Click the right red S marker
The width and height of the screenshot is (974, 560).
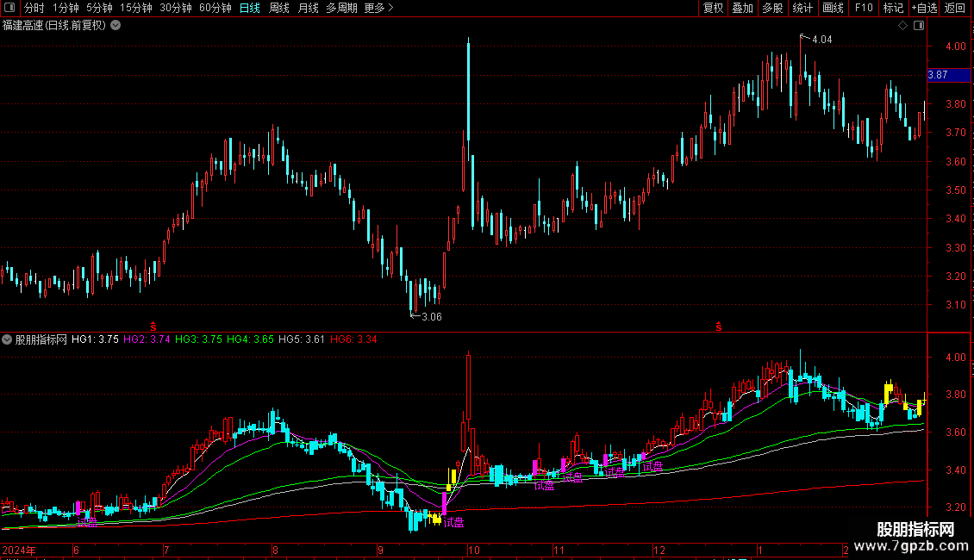(719, 327)
